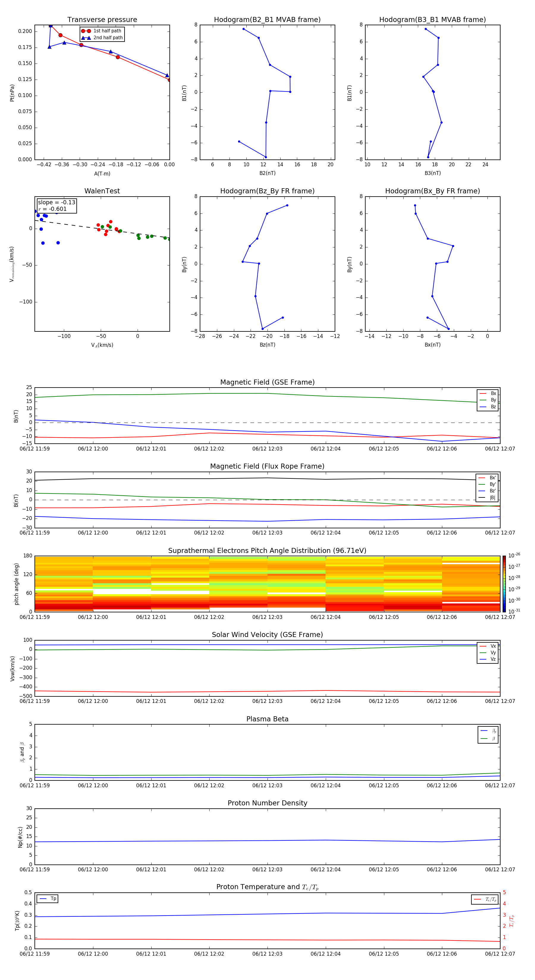Viewport: 535px width, 980px height.
Task: Click the "pitch angle (deg)" y-axis label
Action: point(16,584)
